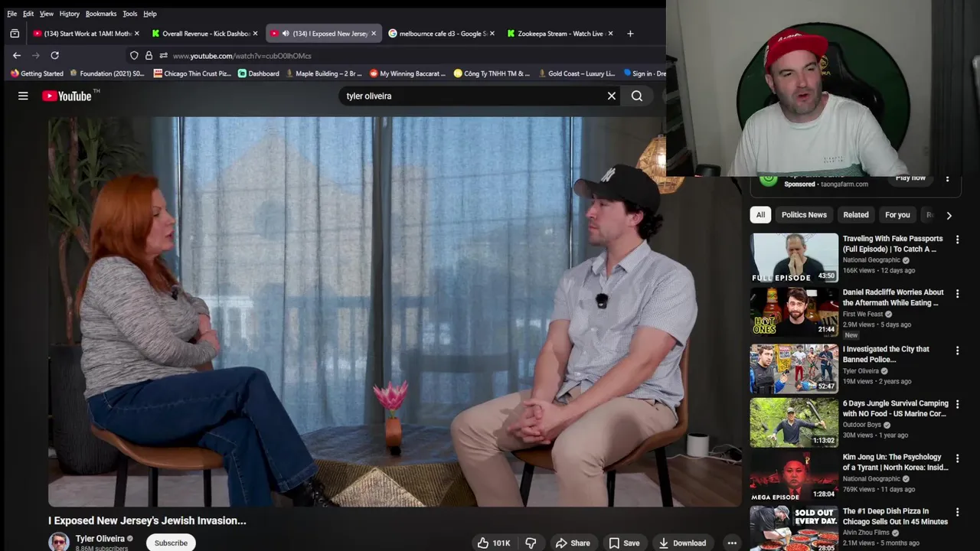Select the All filter chip
This screenshot has width=980, height=551.
coord(760,215)
